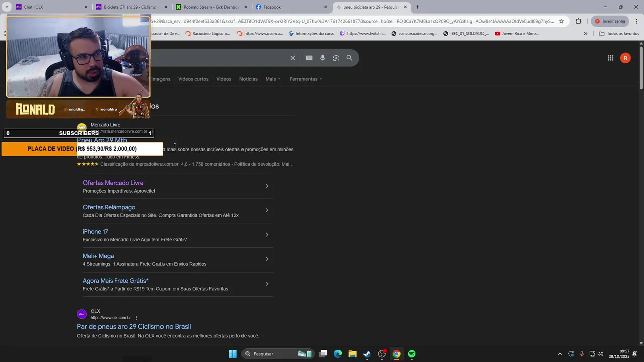Open the Ofertas Mercado Livre link

tap(113, 183)
